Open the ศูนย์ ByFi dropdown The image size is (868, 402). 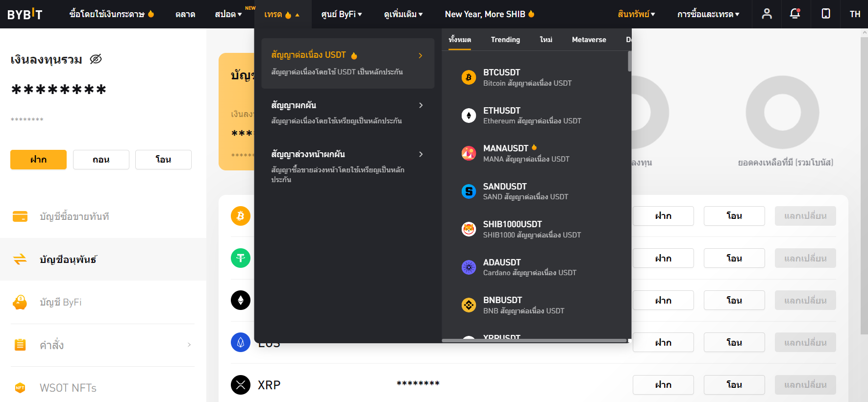tap(342, 14)
